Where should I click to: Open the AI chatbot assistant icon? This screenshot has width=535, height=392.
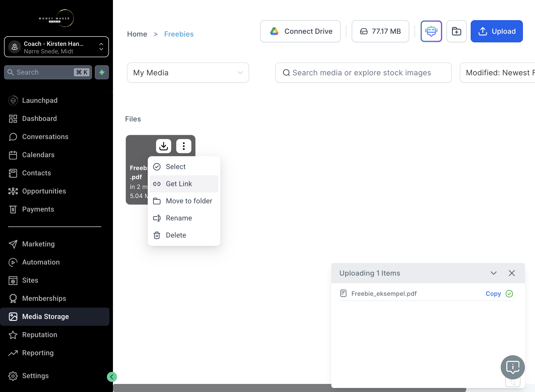(x=431, y=31)
